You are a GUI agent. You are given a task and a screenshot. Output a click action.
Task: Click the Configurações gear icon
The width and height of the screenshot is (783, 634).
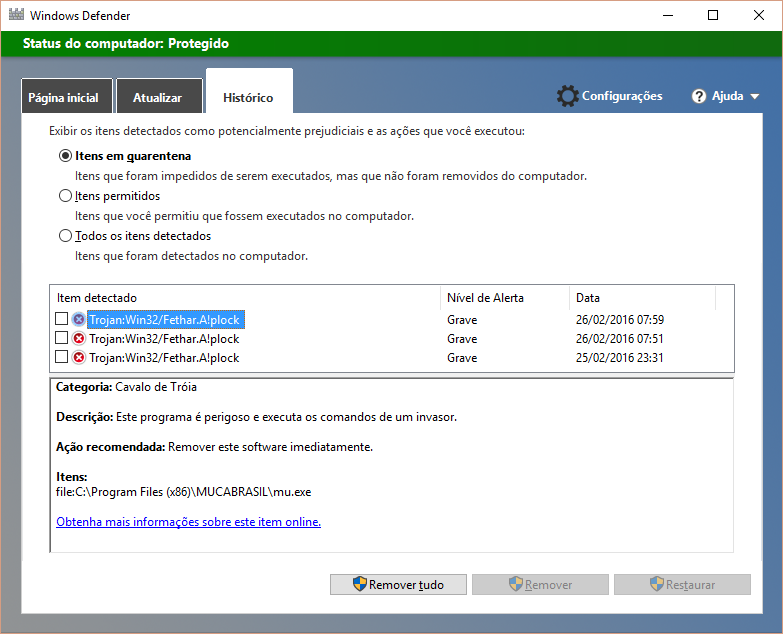coord(567,96)
